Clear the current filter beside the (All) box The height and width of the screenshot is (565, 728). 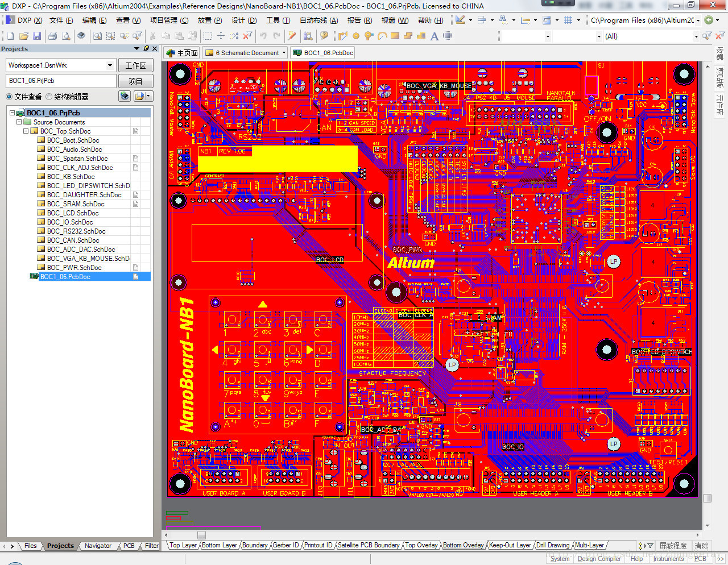[719, 36]
